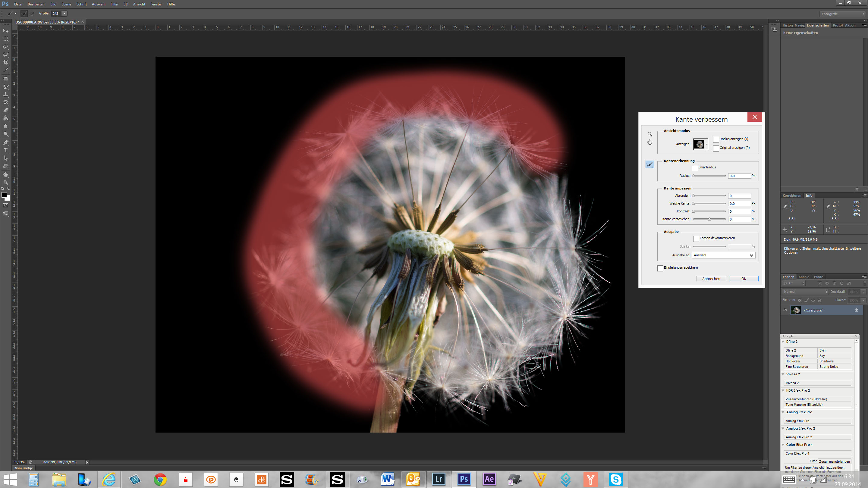
Task: Select the Hand tool in the left toolbar
Action: coord(6,175)
